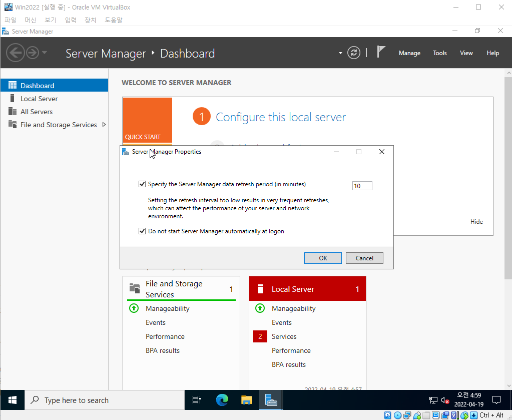Open the dropdown arrow left of refresh
The width and height of the screenshot is (512, 420).
340,53
